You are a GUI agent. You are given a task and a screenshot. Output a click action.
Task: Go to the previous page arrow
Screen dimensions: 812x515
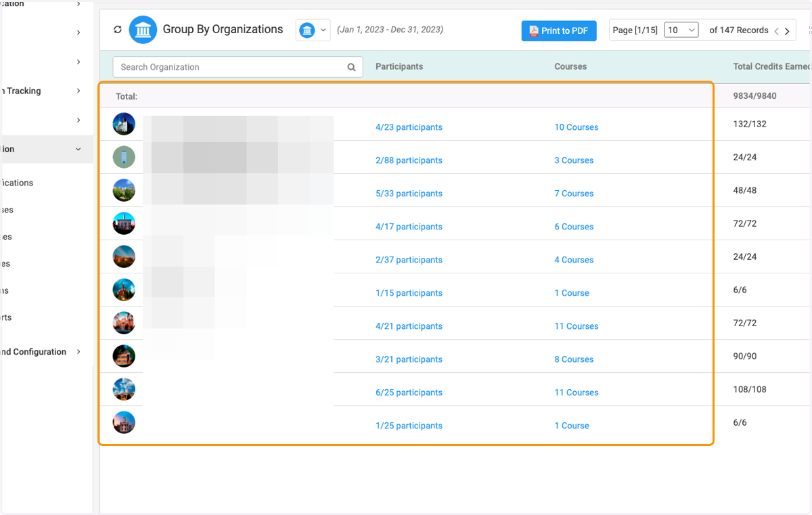[777, 31]
